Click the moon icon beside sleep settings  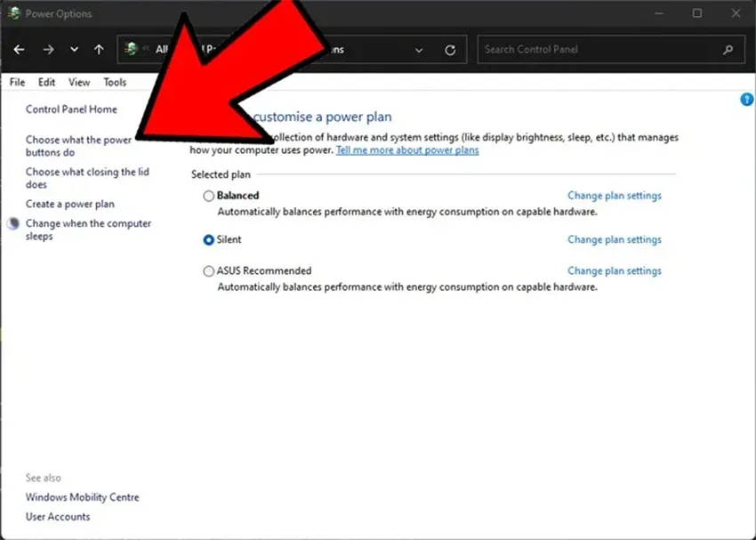(13, 223)
